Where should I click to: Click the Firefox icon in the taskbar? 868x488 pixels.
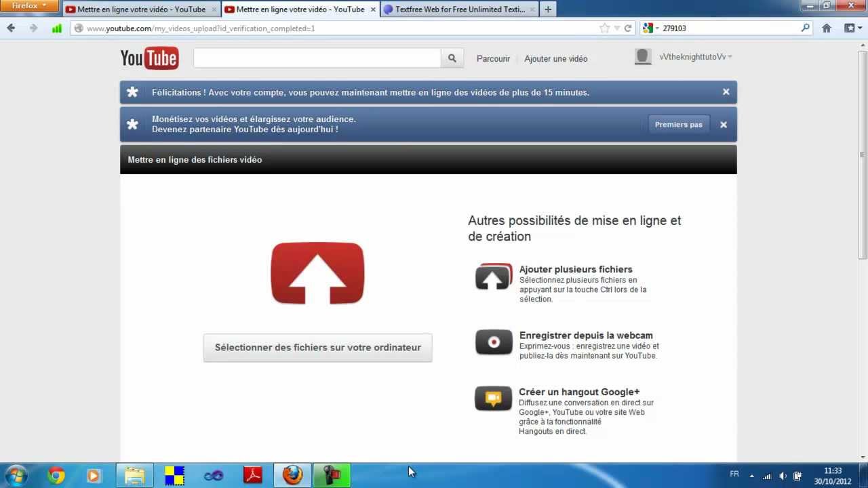[x=292, y=476]
